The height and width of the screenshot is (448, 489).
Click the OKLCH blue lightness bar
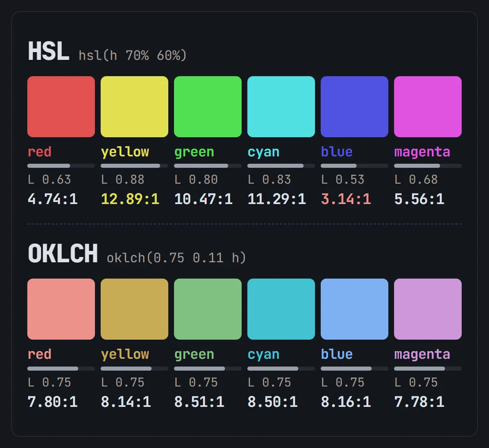tap(355, 369)
